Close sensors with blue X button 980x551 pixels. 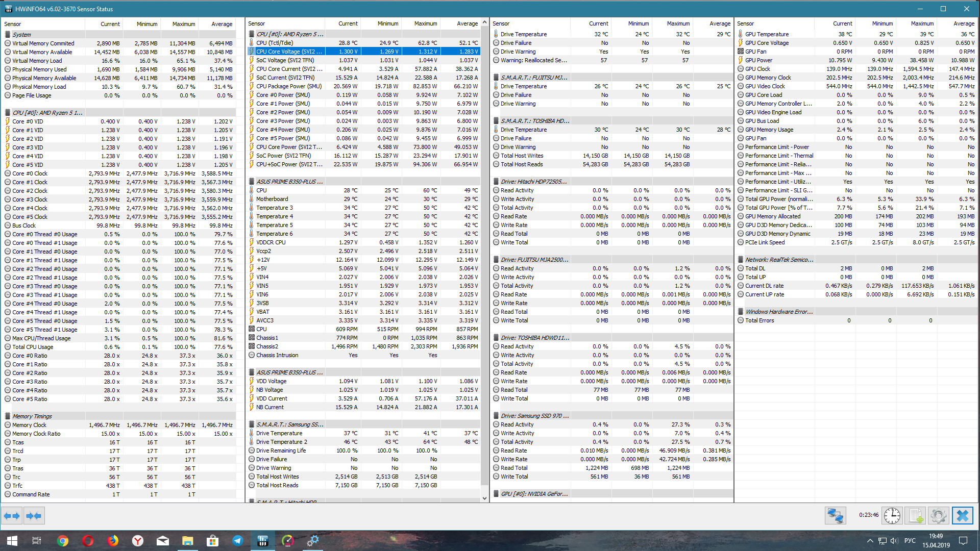pyautogui.click(x=962, y=516)
